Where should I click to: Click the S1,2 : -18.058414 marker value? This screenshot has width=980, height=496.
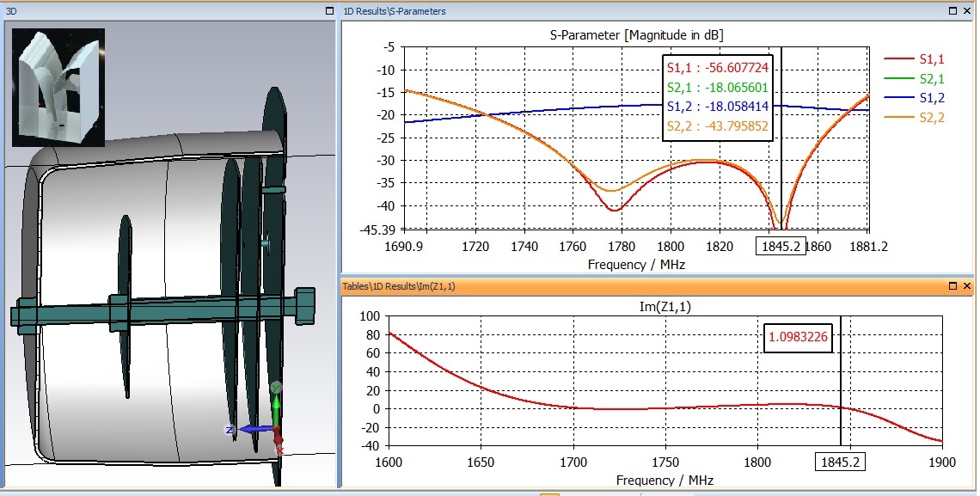(x=718, y=107)
